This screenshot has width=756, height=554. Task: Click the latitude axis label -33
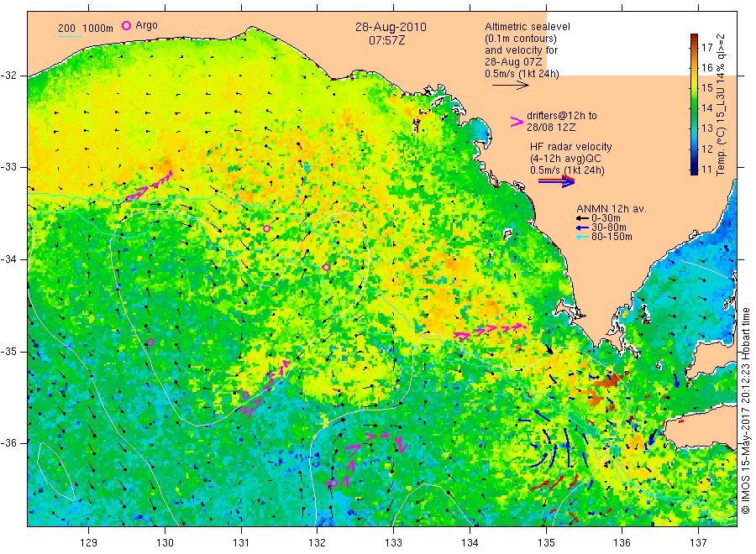(x=9, y=168)
